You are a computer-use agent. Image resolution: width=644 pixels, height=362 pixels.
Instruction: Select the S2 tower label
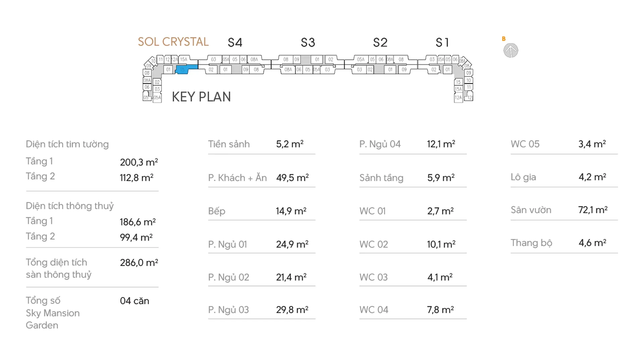pyautogui.click(x=380, y=43)
